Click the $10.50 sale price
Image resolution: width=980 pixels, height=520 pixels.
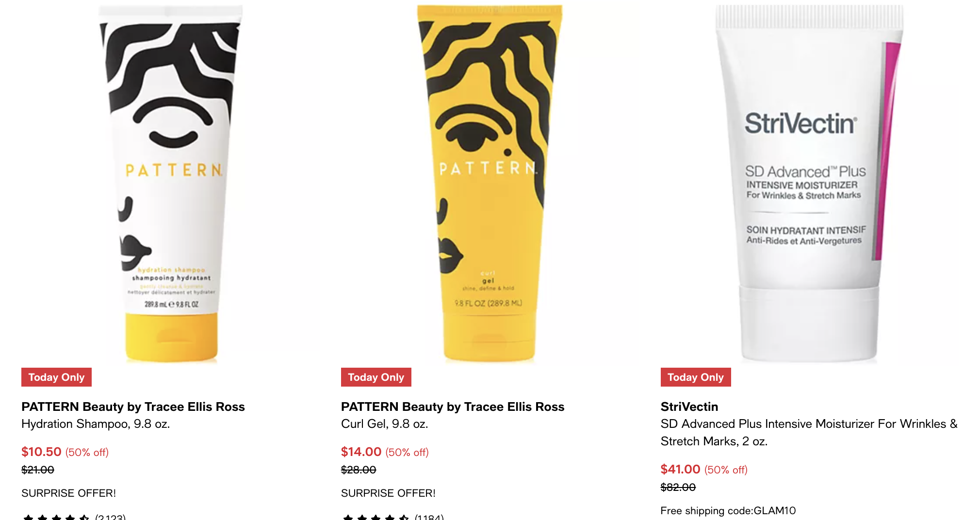pyautogui.click(x=41, y=452)
